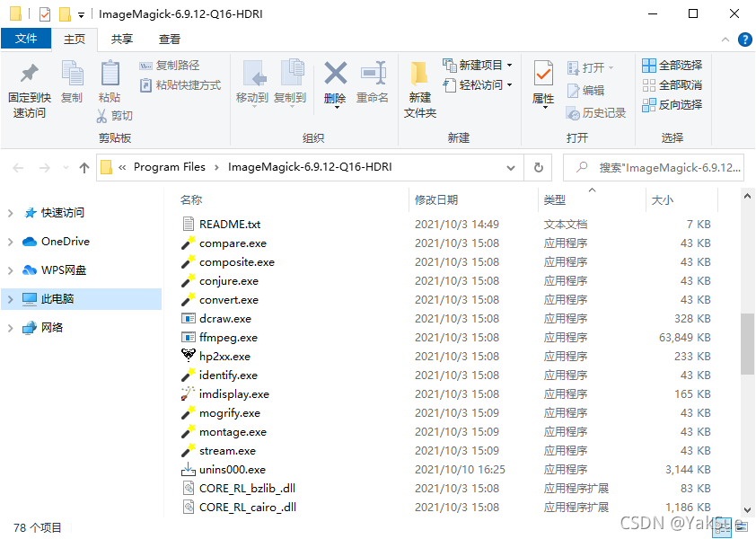The height and width of the screenshot is (539, 756).
Task: Open recent locations dropdown arrow
Action: click(66, 168)
